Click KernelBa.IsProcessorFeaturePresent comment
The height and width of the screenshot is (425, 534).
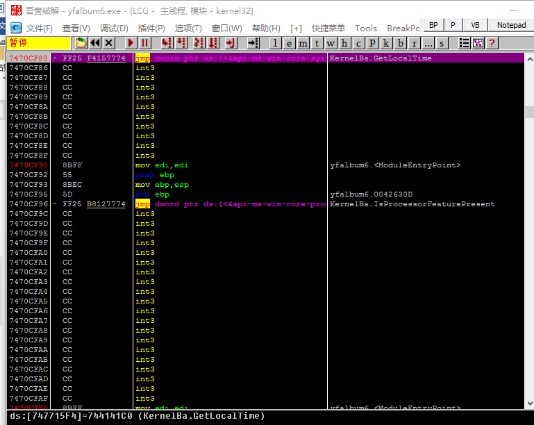pyautogui.click(x=412, y=204)
